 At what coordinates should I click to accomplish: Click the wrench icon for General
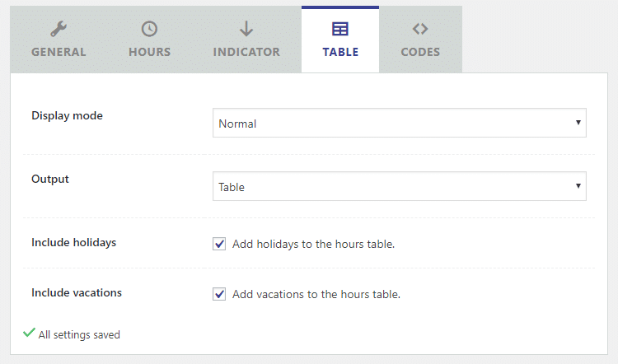point(59,29)
